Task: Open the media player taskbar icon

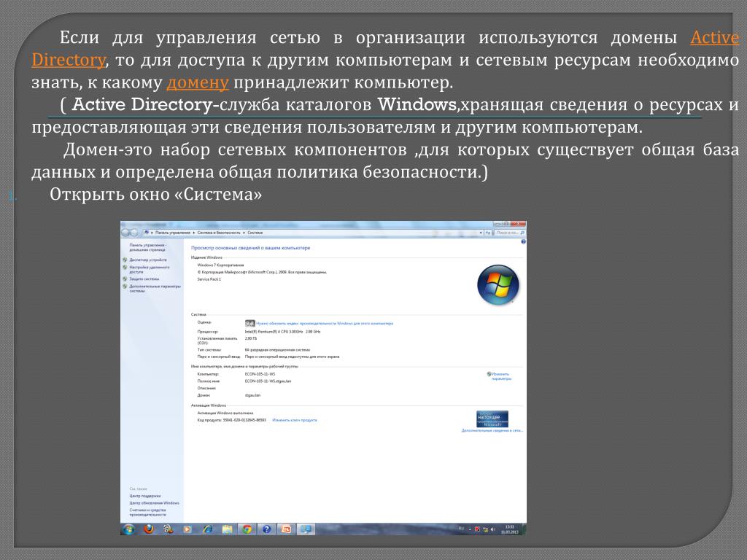Action: click(x=187, y=529)
